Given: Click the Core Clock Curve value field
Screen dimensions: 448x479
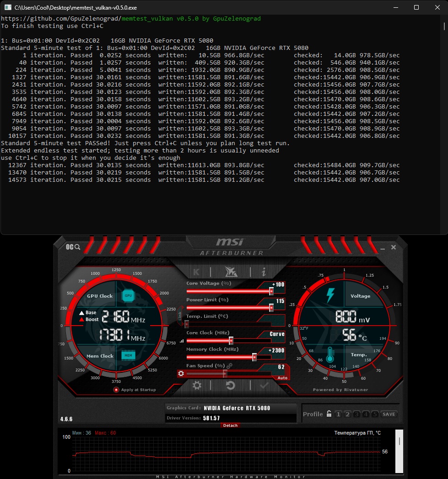Looking at the screenshot, I should pyautogui.click(x=277, y=334).
